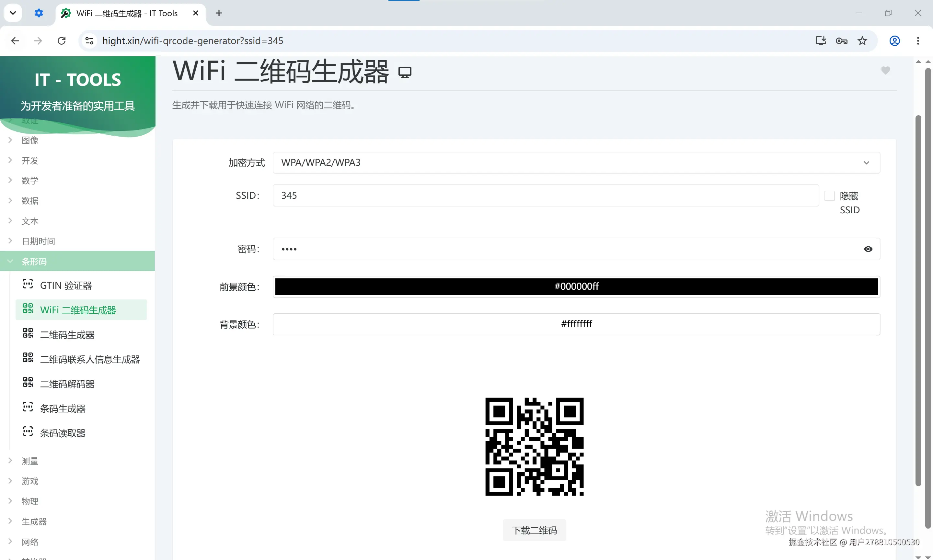Show password with eye icon

tap(868, 249)
